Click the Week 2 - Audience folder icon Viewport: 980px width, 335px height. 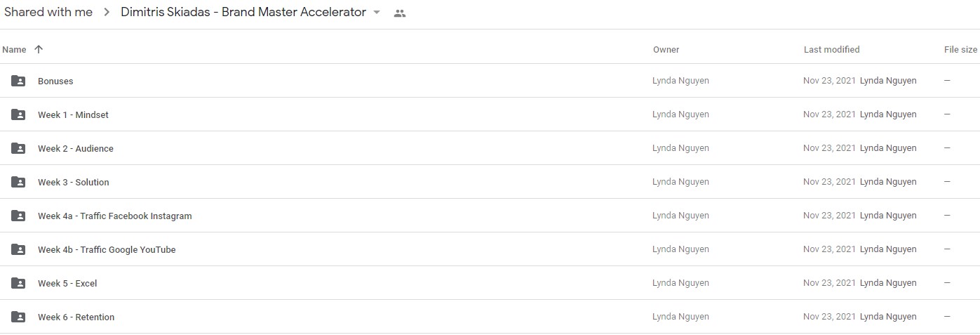[x=18, y=148]
